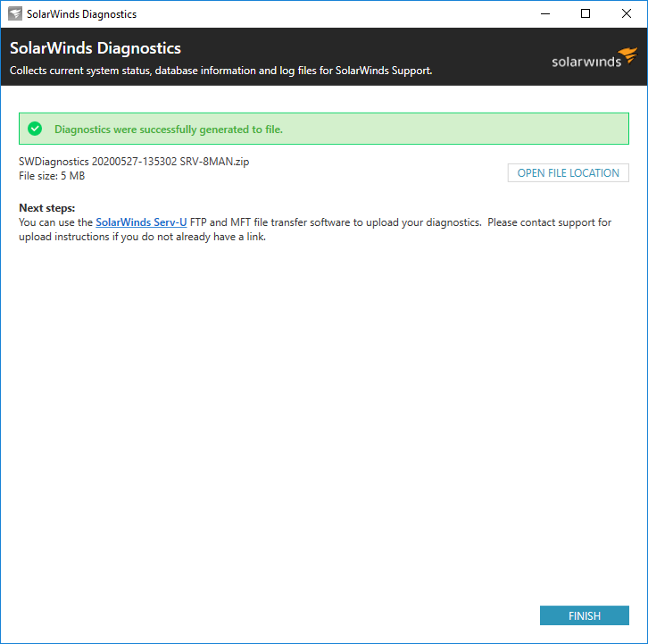648x644 pixels.
Task: Click the 'Next steps:' heading
Action: pos(47,207)
